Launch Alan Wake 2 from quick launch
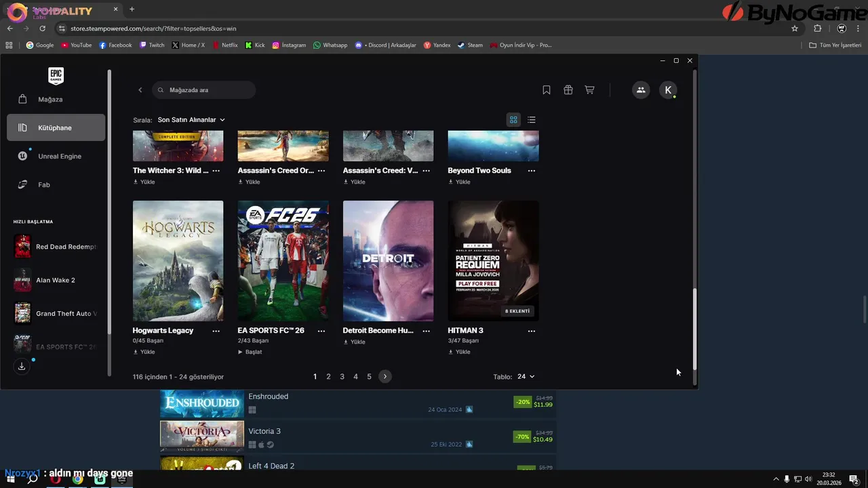This screenshot has width=868, height=488. click(56, 280)
